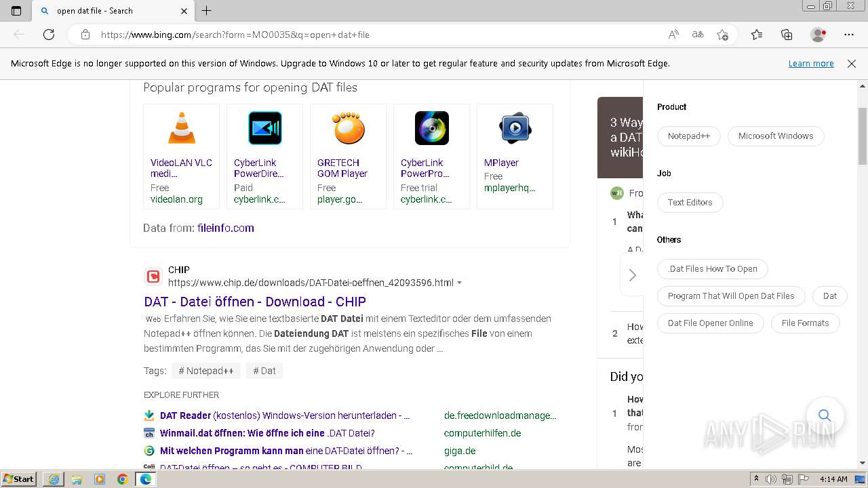Dismiss the Edge unsupported notification bar
Screen dimensions: 868x488
[x=852, y=64]
